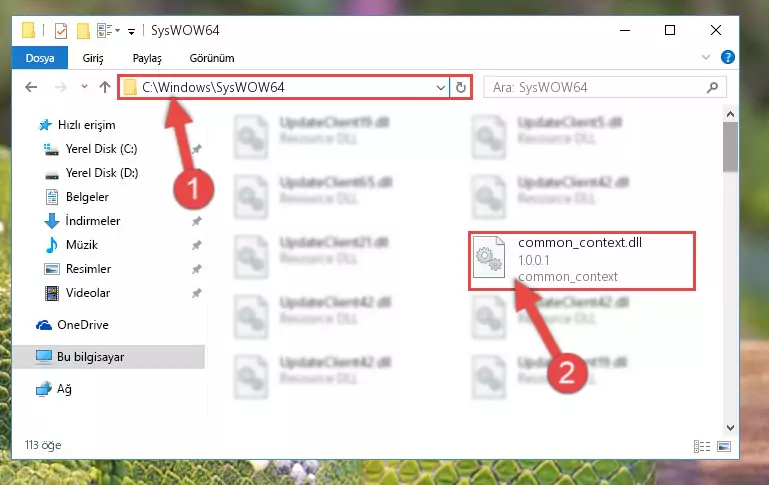Unpin Yerel Disk (C:) from quick access
769x485 pixels.
click(x=197, y=149)
